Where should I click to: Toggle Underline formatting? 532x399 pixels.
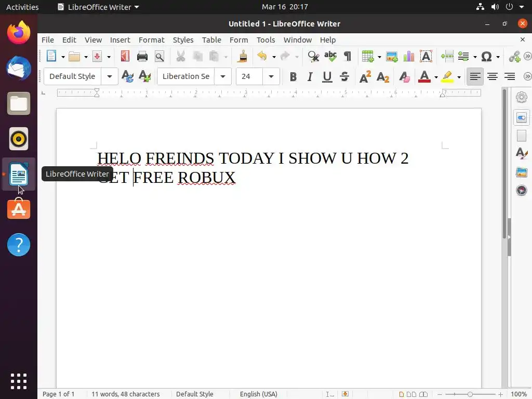(327, 77)
